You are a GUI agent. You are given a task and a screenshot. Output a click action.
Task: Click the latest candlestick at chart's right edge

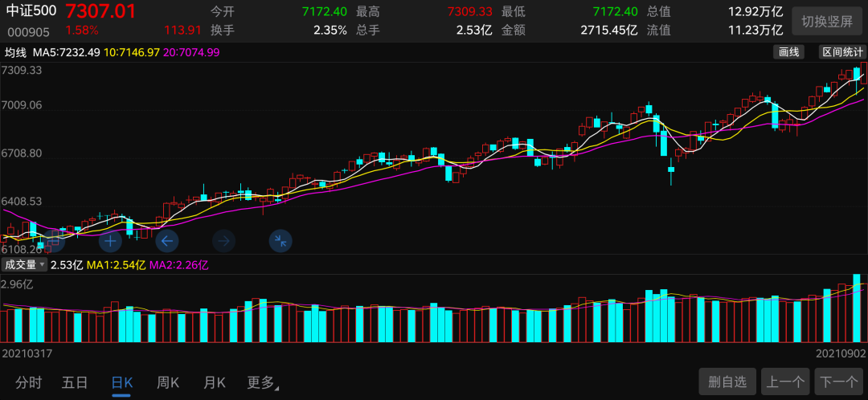pyautogui.click(x=864, y=73)
